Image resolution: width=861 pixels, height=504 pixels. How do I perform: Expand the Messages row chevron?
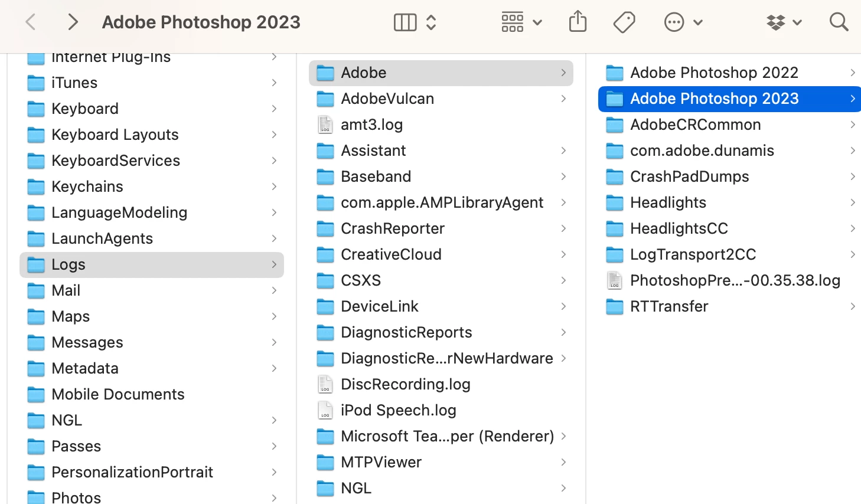[x=274, y=342]
